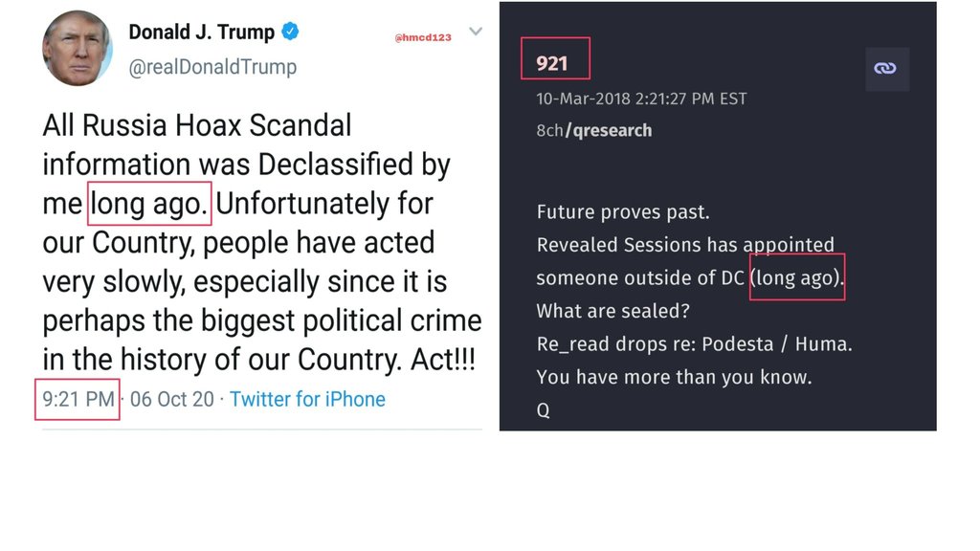
Task: Click the 06 Oct 20 tweet date
Action: click(172, 399)
